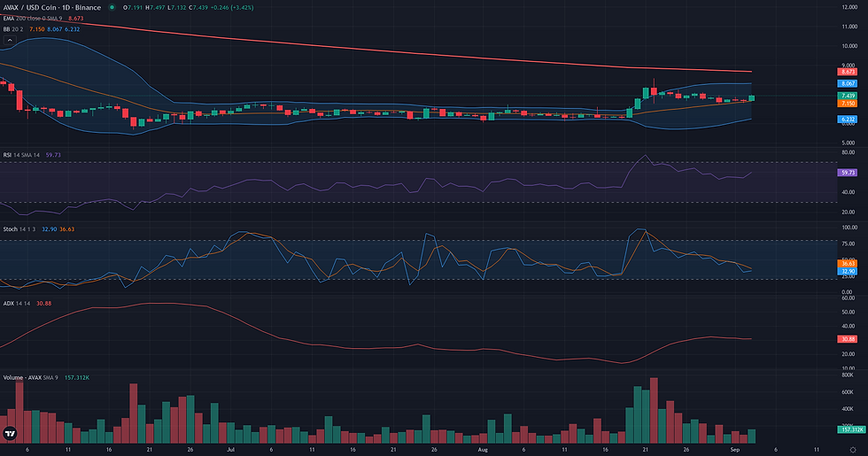This screenshot has height=456, width=868.
Task: Click the BB upper value 8.067 in legend
Action: 54,29
